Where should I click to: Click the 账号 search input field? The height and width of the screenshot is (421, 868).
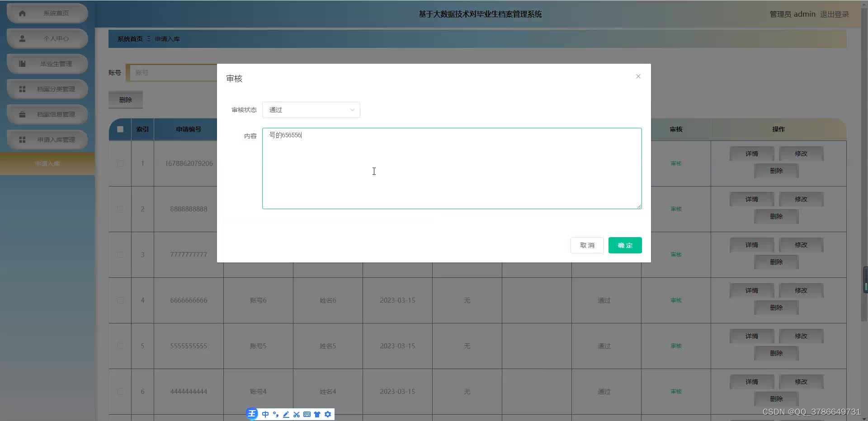coord(172,72)
